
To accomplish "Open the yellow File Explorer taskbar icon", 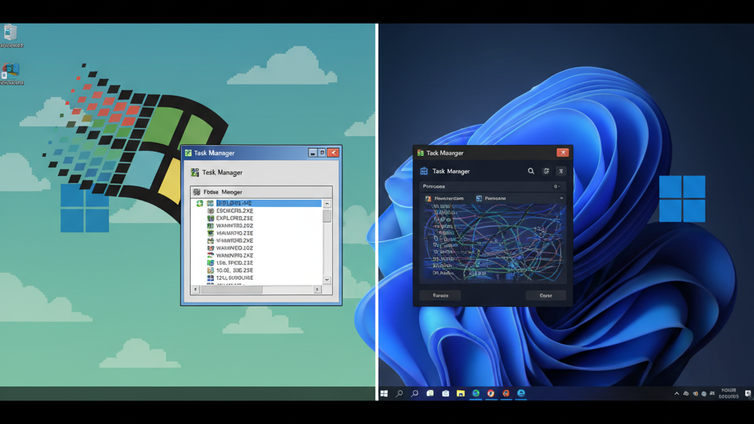I will [x=460, y=393].
